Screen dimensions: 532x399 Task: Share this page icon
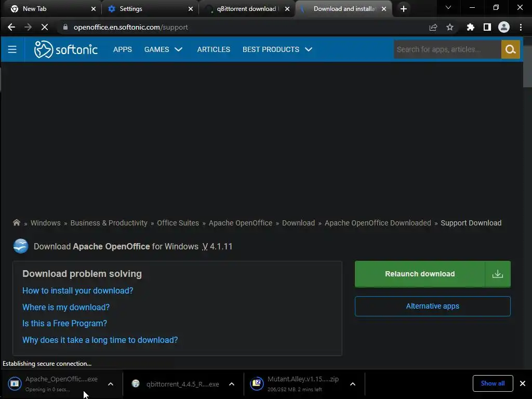433,27
